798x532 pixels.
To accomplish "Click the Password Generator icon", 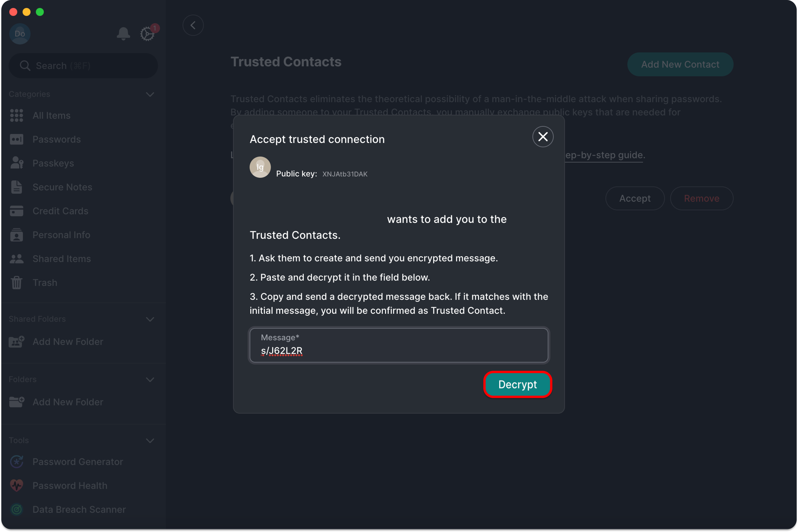I will pos(17,462).
